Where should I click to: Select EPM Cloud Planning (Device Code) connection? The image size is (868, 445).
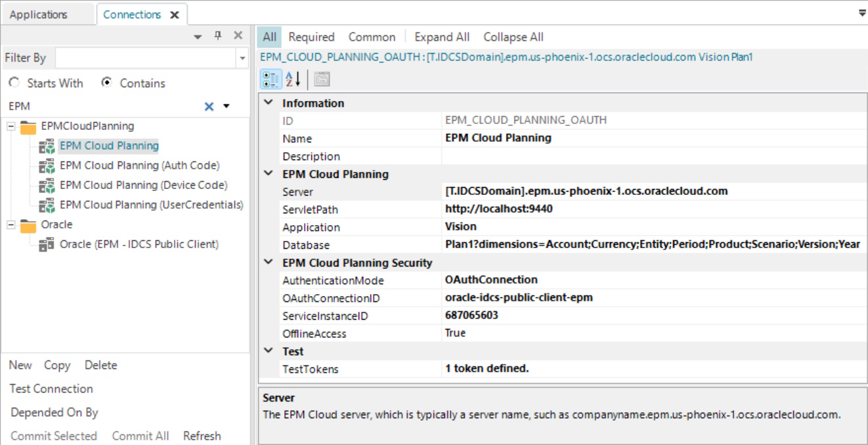click(143, 185)
